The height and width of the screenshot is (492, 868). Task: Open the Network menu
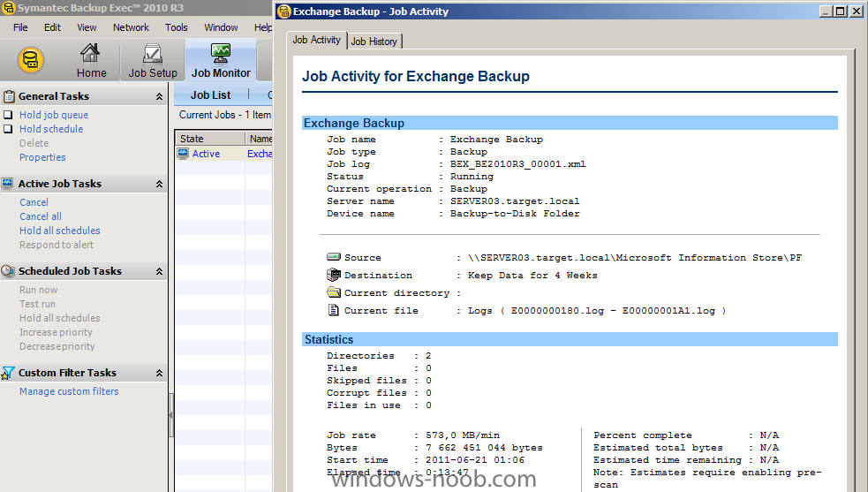point(132,27)
